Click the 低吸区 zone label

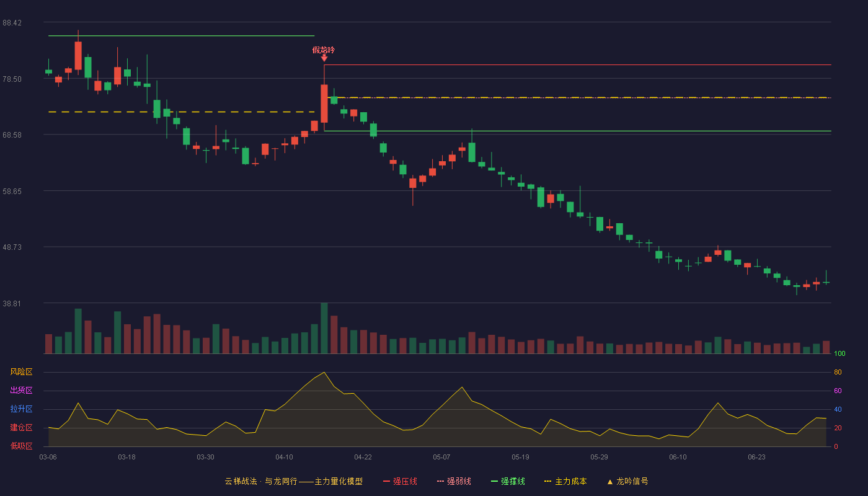21,446
